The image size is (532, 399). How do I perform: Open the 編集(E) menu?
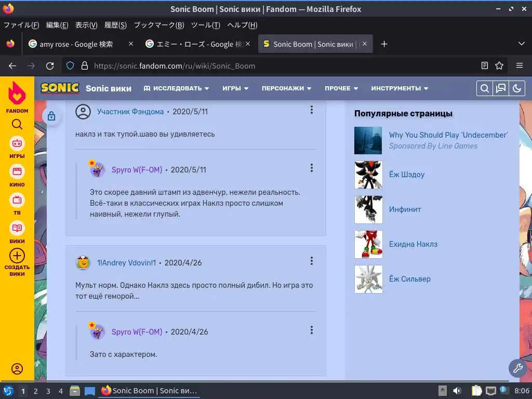pos(57,25)
